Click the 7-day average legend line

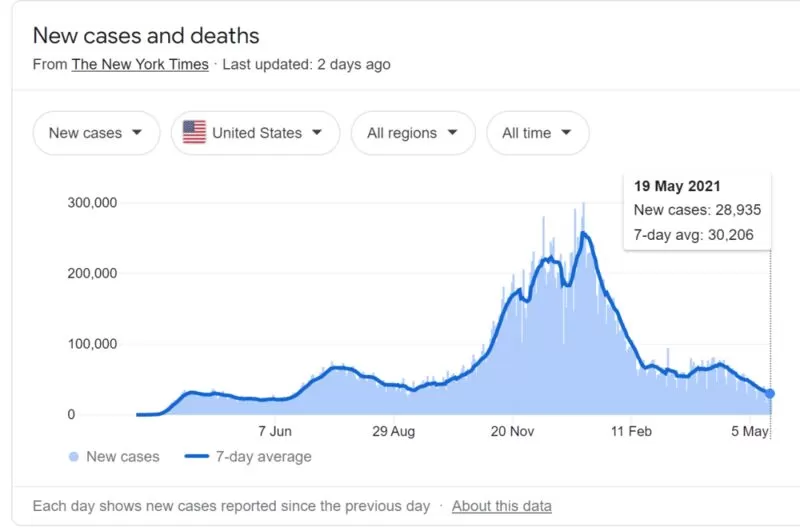(197, 456)
